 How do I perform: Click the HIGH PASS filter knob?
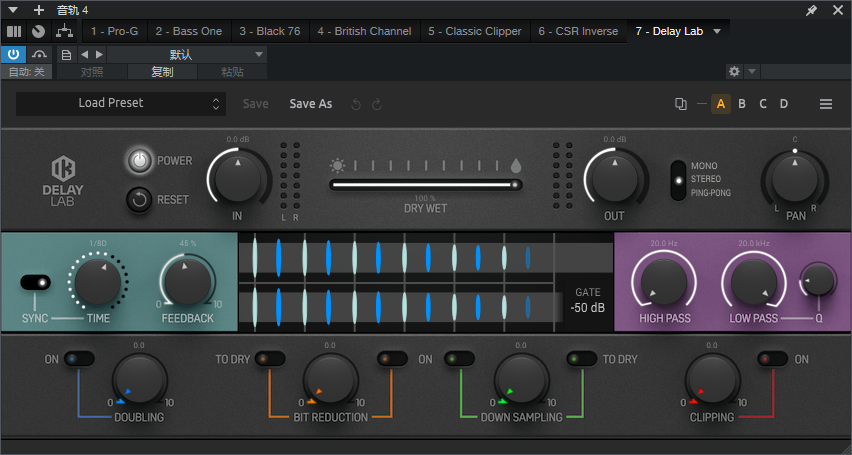tap(663, 282)
